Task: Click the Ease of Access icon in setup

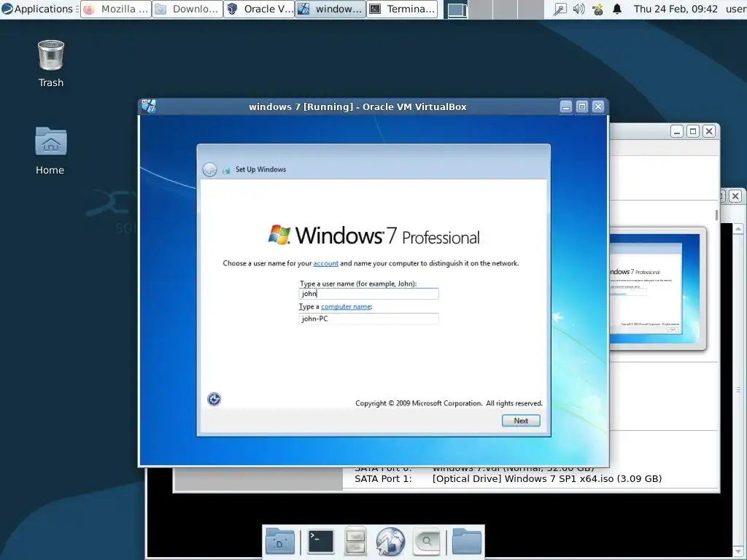Action: pos(214,399)
